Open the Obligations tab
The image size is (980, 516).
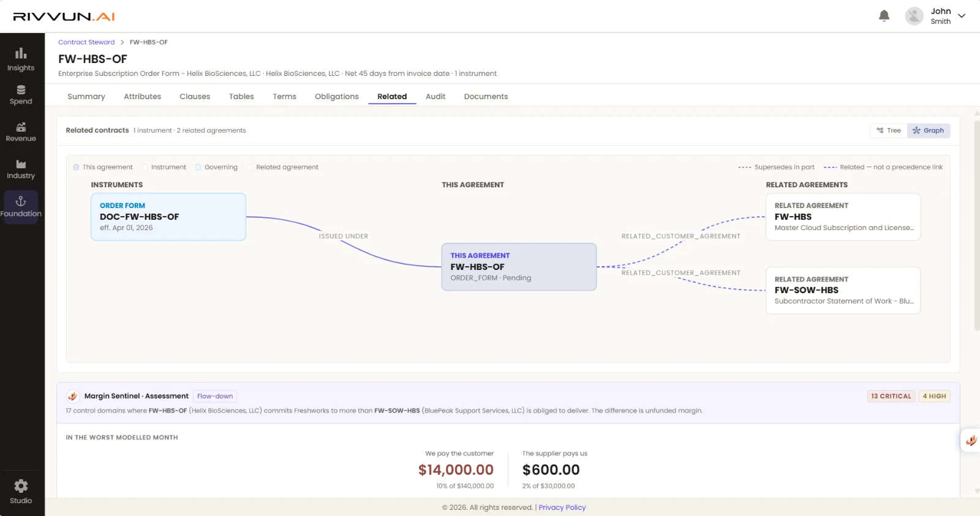[337, 97]
